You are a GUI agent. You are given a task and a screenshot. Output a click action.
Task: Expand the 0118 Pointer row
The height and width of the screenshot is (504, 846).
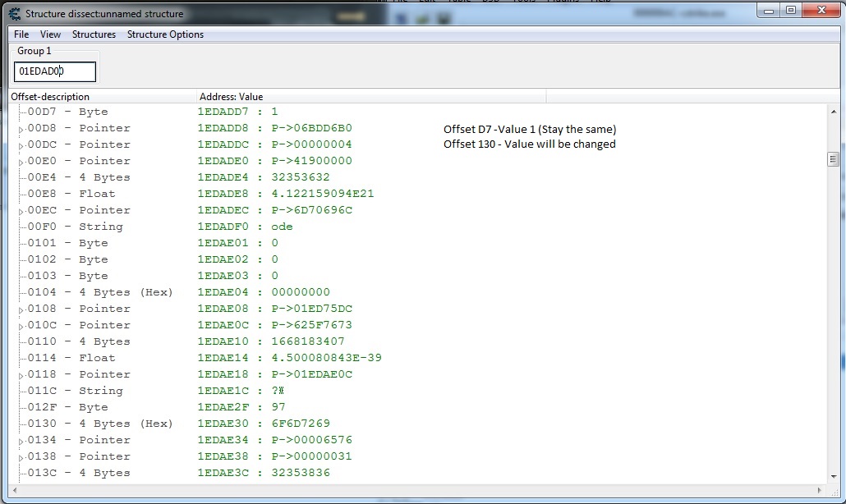21,375
